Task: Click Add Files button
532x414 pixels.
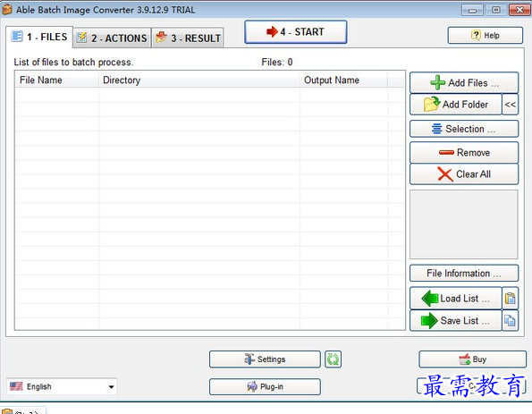Action: pos(464,82)
